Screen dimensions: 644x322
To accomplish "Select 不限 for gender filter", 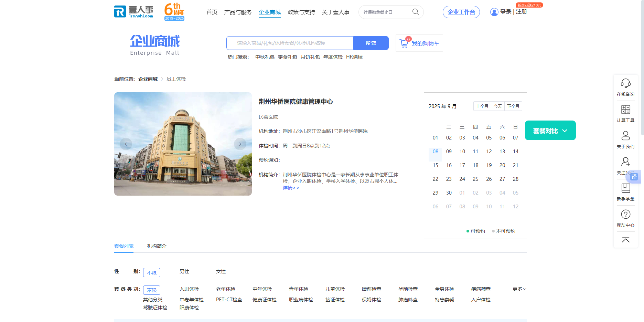I will pos(152,272).
